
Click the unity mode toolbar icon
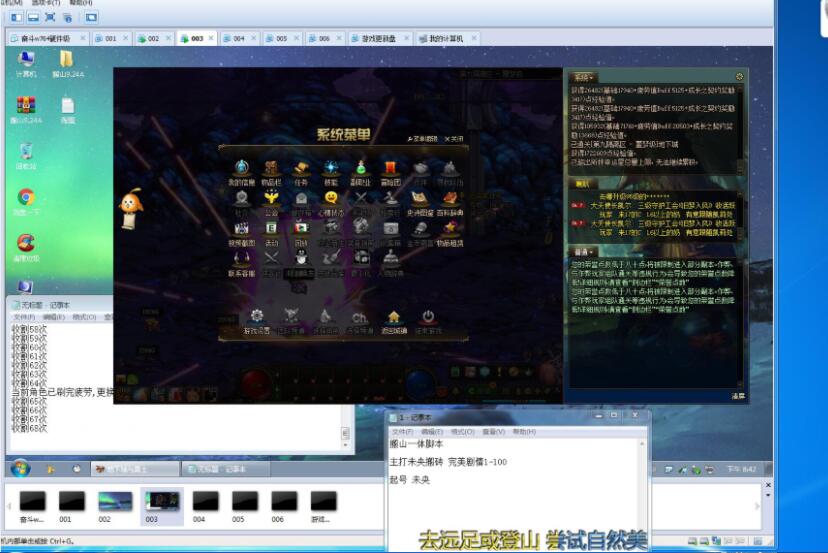(x=68, y=17)
